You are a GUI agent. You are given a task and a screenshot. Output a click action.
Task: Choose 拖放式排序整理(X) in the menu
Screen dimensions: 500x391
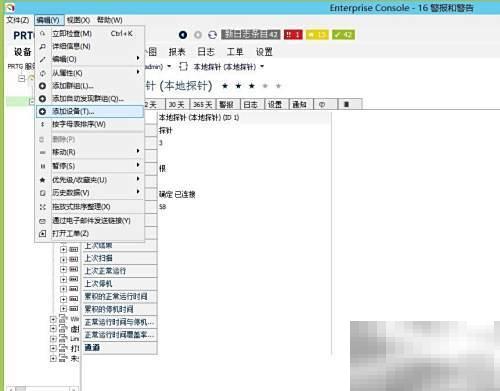pyautogui.click(x=90, y=207)
